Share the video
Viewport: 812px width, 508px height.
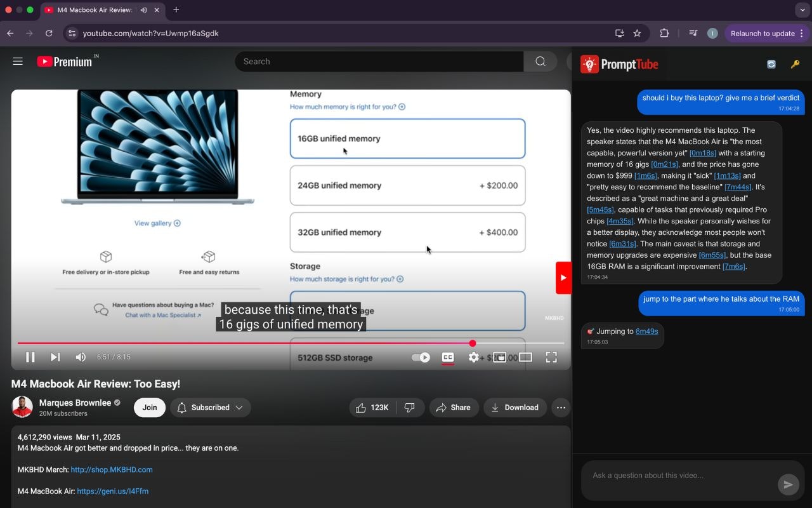click(x=454, y=408)
